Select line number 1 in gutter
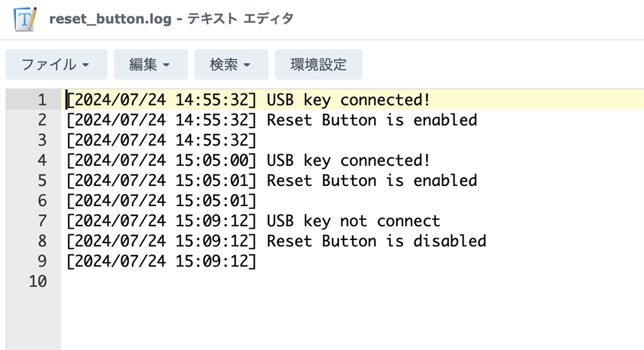 42,100
